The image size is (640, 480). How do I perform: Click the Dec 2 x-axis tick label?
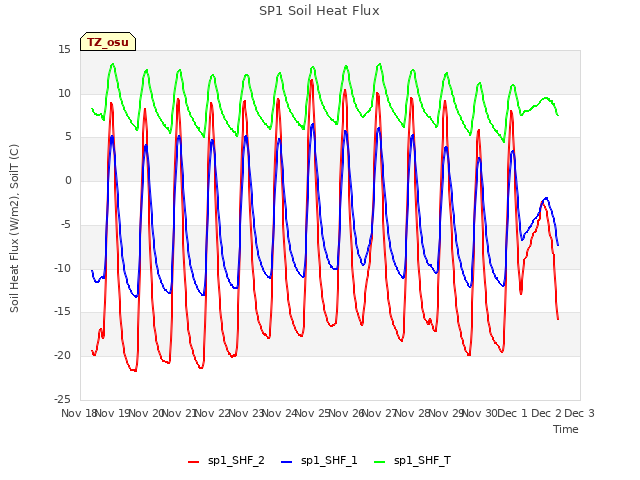tap(546, 413)
